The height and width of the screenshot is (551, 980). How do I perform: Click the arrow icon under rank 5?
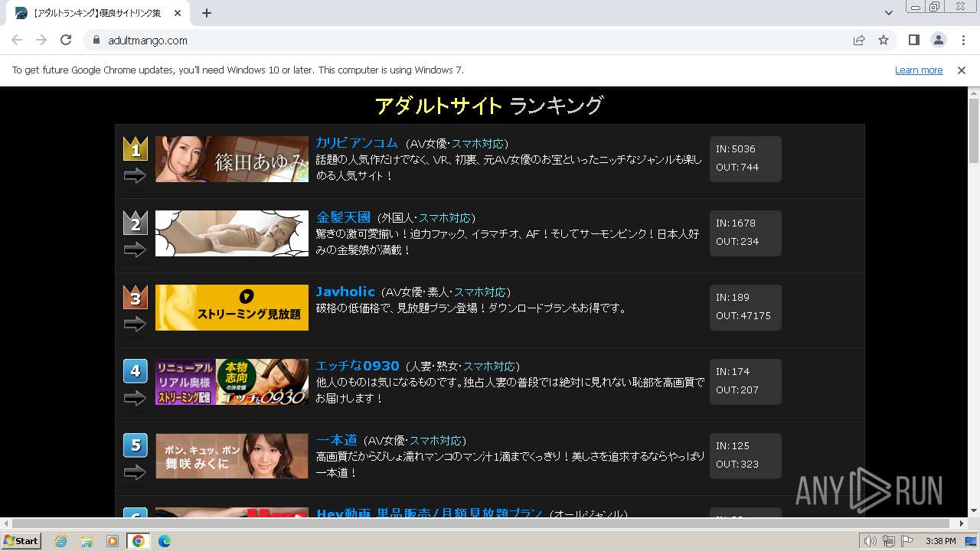click(x=135, y=473)
